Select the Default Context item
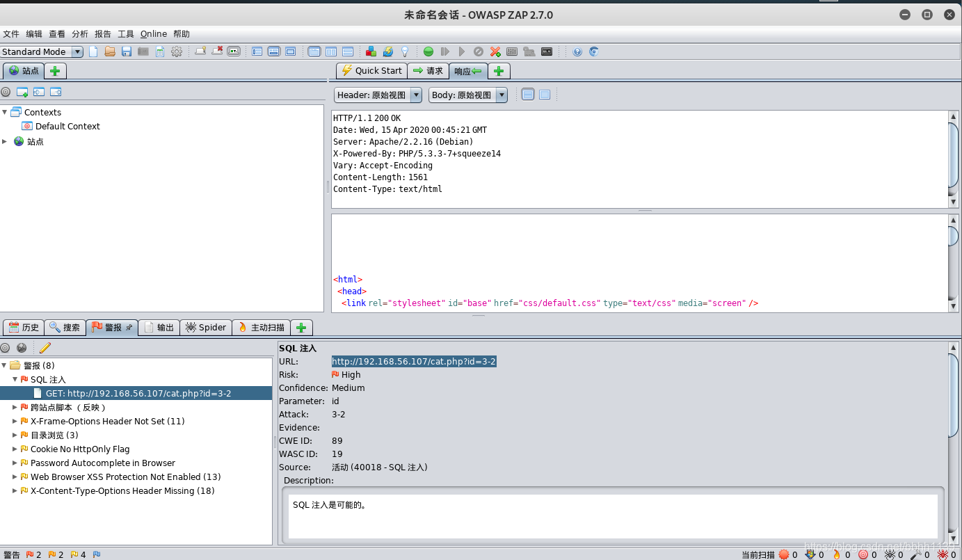Screen dimensions: 962x560 point(67,126)
